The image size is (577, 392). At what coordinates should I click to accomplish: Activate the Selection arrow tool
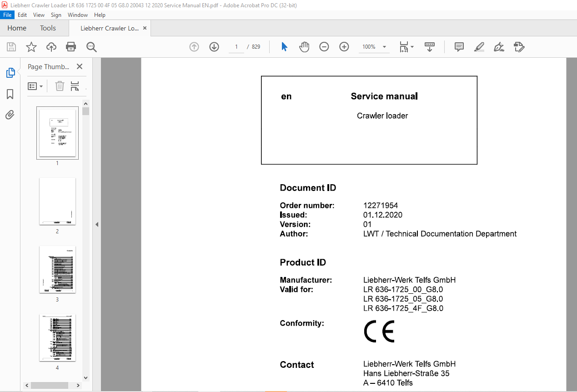click(x=284, y=47)
